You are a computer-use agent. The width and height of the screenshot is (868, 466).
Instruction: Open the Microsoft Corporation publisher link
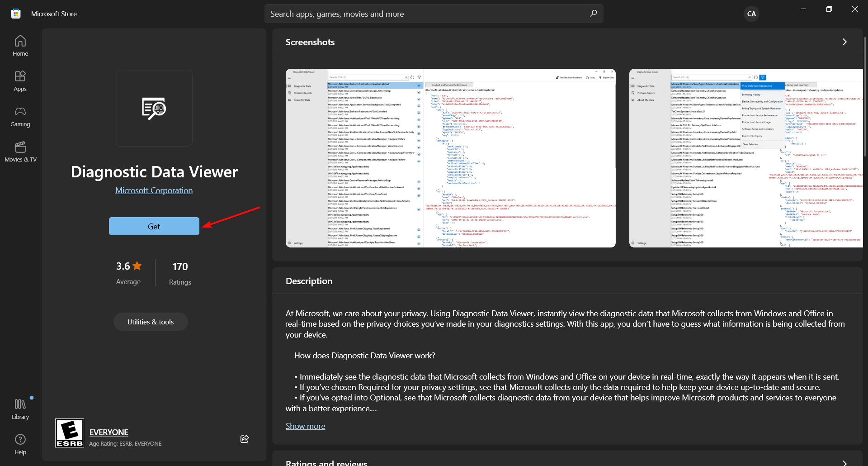click(154, 190)
